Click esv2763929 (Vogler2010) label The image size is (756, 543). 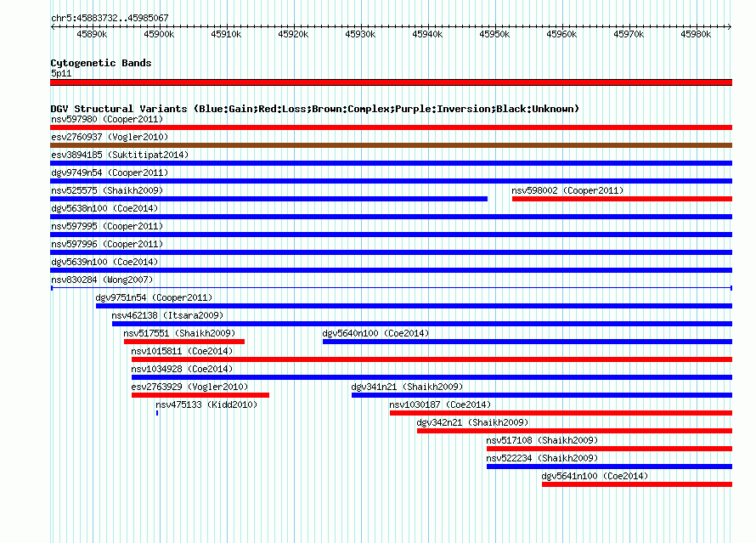tap(189, 387)
